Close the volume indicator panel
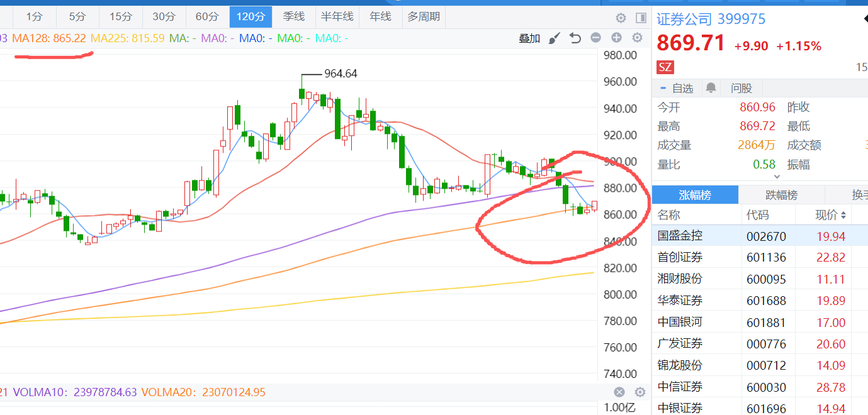The height and width of the screenshot is (415, 868). point(619,392)
